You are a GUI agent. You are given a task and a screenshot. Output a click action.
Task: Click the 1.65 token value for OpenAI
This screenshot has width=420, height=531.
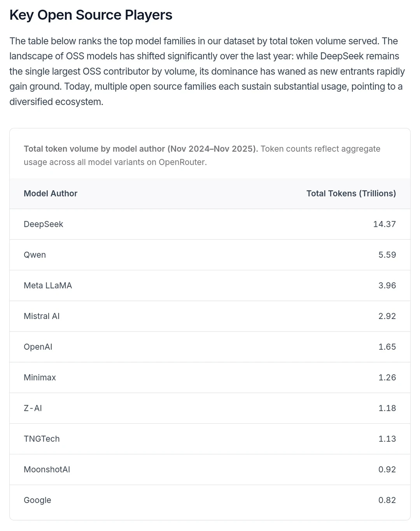point(387,347)
